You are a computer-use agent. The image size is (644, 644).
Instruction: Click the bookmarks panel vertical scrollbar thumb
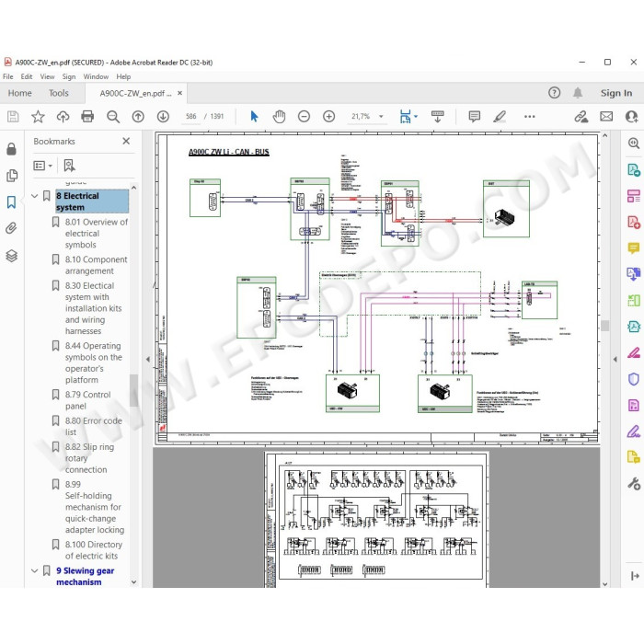point(133,391)
